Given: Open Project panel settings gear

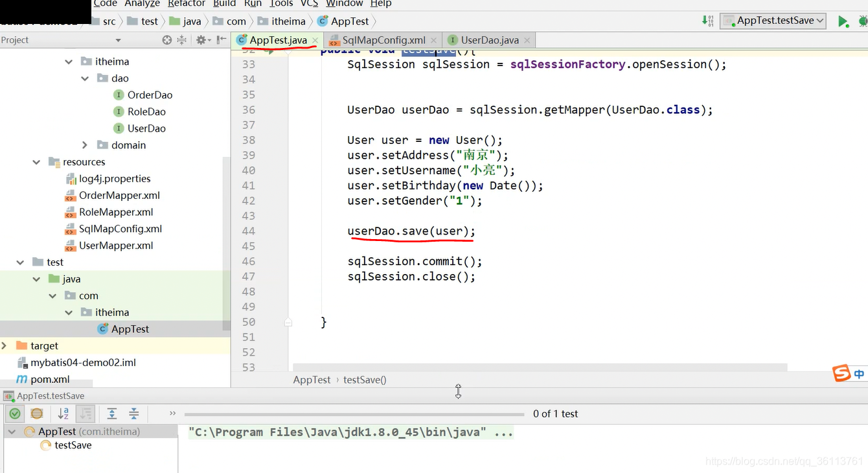Looking at the screenshot, I should [x=202, y=40].
